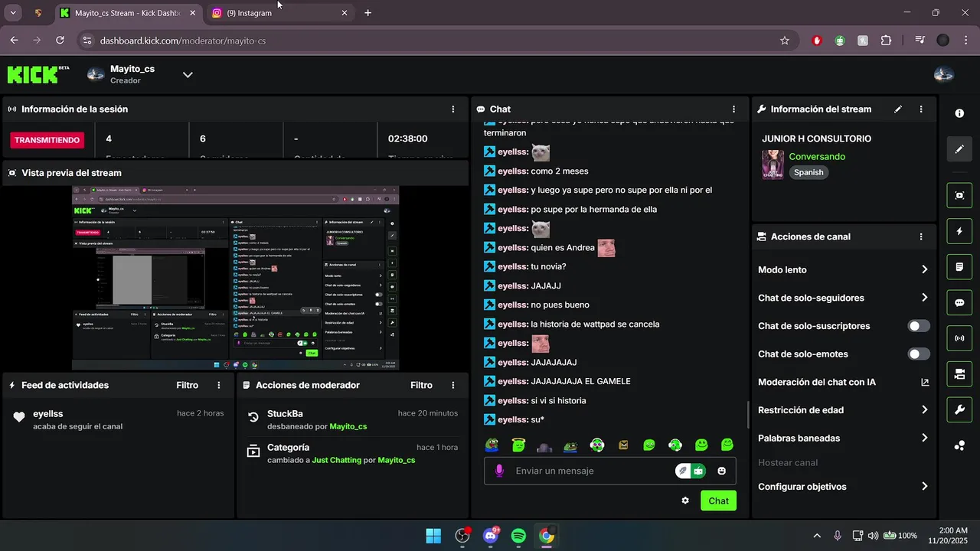The width and height of the screenshot is (980, 551).
Task: Enable Chat de solo-suscriptores switch
Action: click(919, 326)
